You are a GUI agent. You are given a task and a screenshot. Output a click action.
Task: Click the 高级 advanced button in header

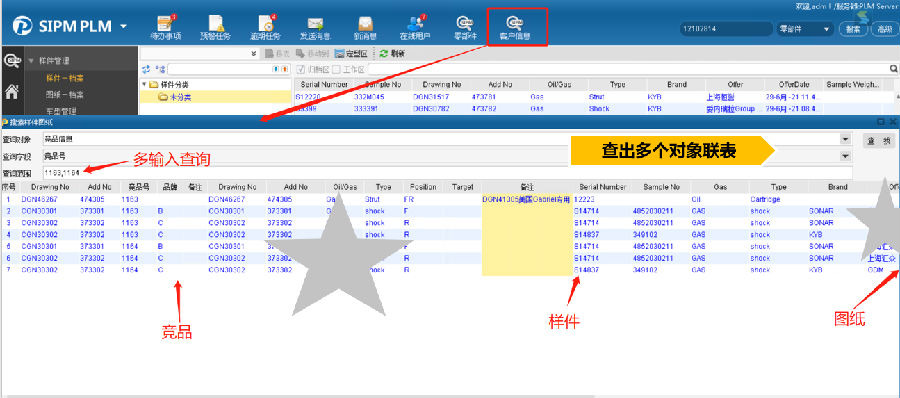(885, 29)
